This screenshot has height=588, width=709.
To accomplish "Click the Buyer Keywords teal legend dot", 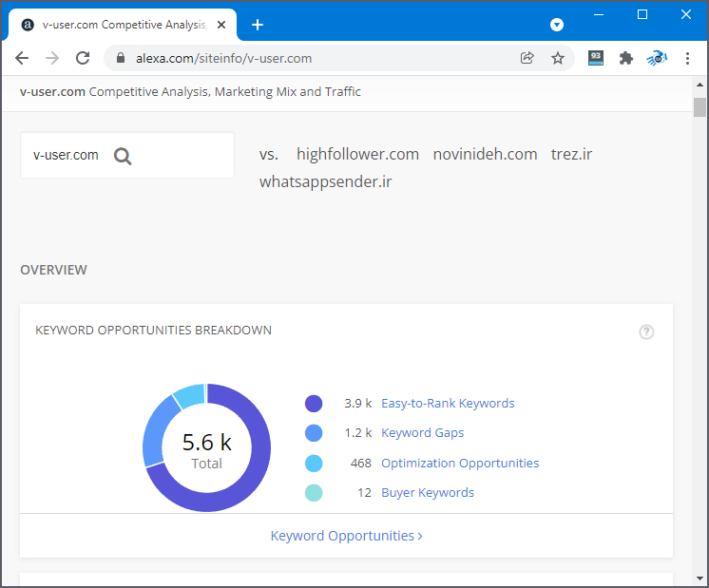I will click(x=314, y=493).
